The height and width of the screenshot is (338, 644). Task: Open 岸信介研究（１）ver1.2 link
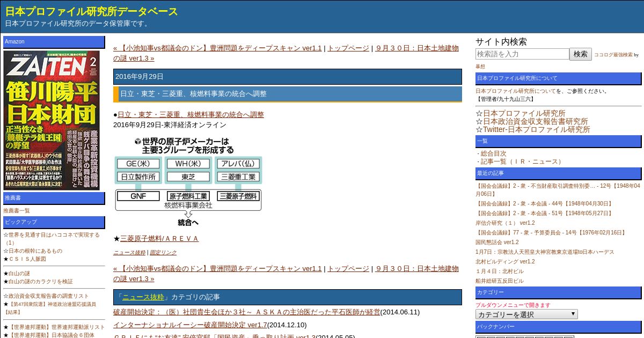click(x=505, y=223)
